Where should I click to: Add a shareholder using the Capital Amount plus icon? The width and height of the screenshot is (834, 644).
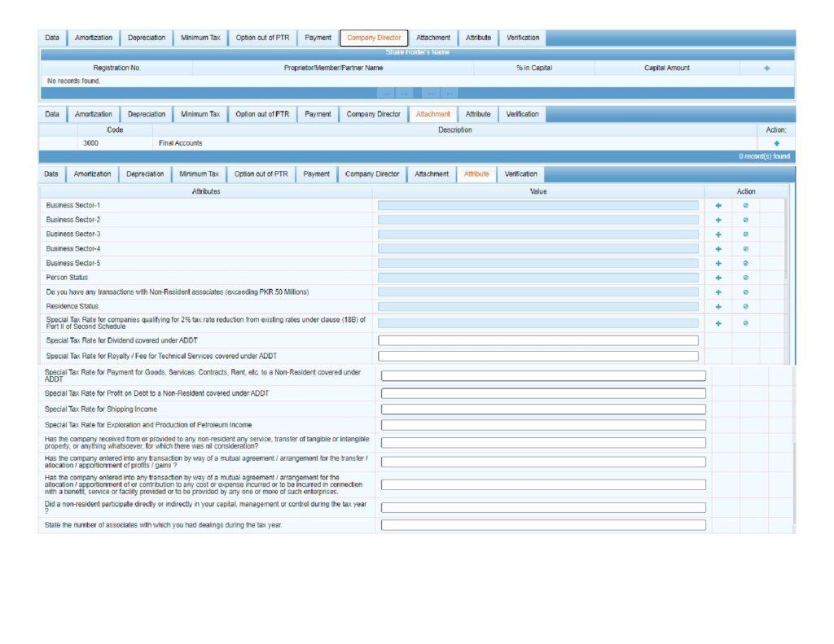pyautogui.click(x=766, y=68)
